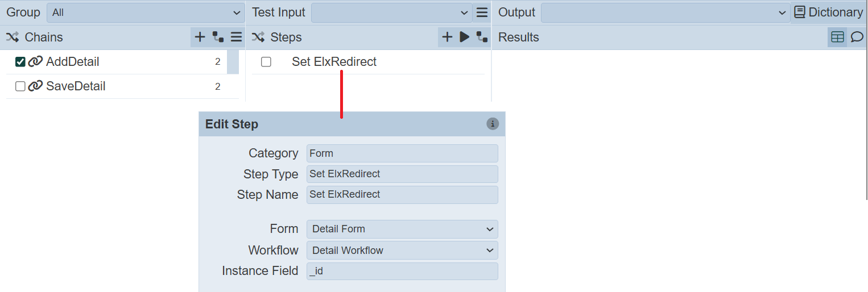Click the chain hierarchy icon in Chains header
868x292 pixels.
pos(218,37)
